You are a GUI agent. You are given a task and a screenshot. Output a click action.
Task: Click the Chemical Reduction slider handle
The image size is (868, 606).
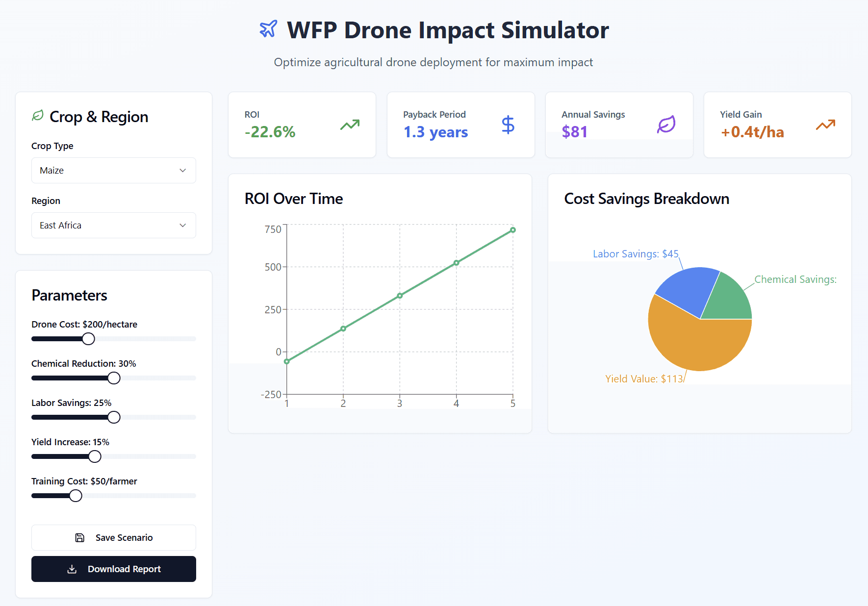pos(114,378)
